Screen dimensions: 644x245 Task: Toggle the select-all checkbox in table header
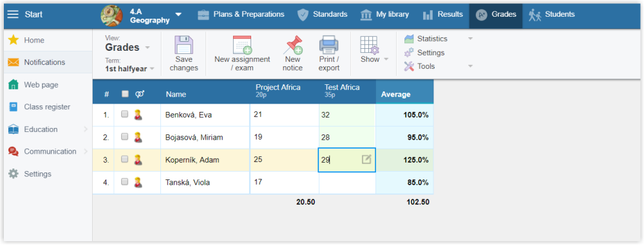tap(125, 94)
